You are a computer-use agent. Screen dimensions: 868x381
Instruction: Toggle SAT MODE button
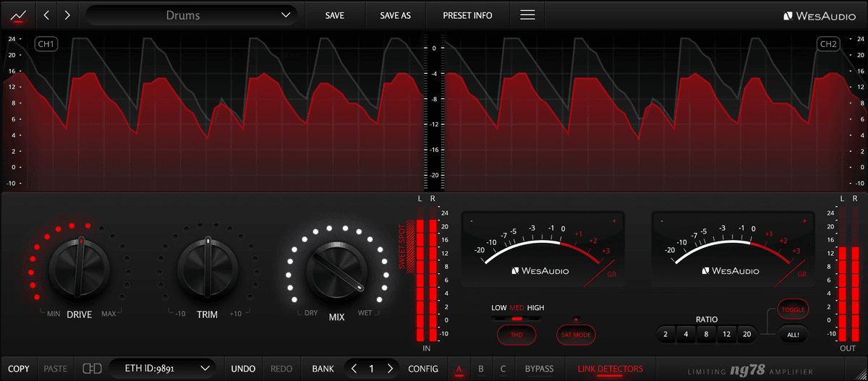(x=576, y=335)
